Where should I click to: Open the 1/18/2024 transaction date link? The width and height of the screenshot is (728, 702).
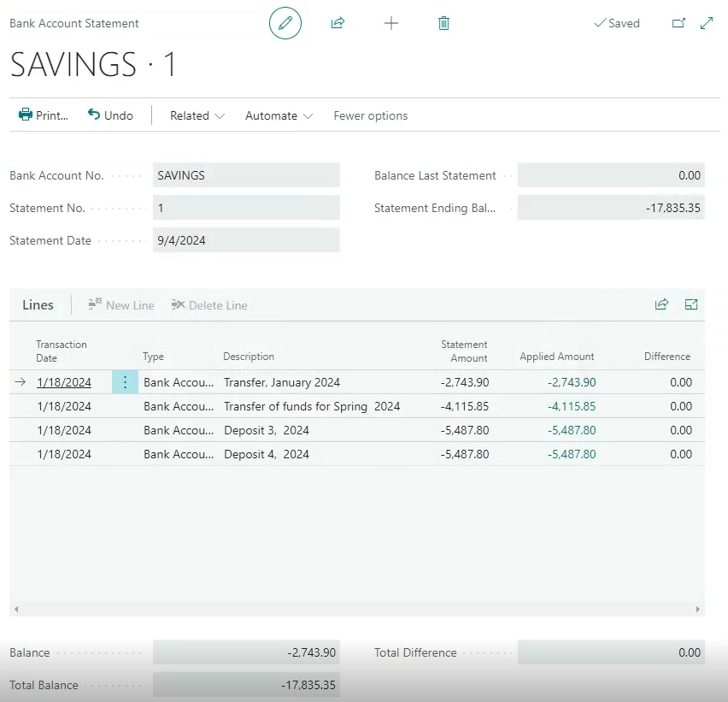64,382
